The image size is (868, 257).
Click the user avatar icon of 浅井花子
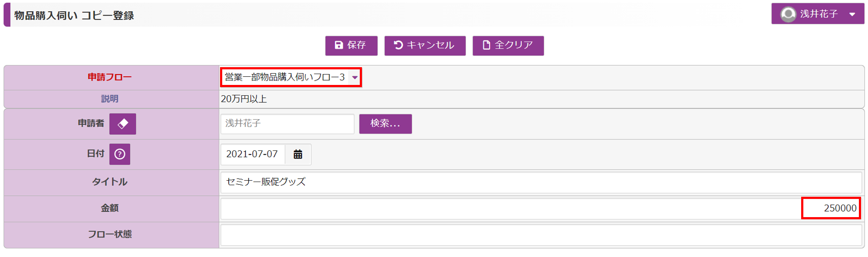788,14
